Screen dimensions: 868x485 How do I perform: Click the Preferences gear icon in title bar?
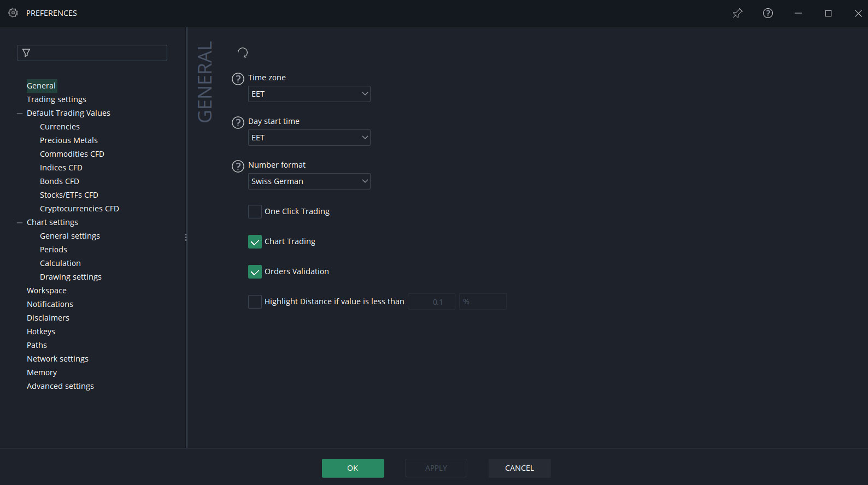(13, 13)
